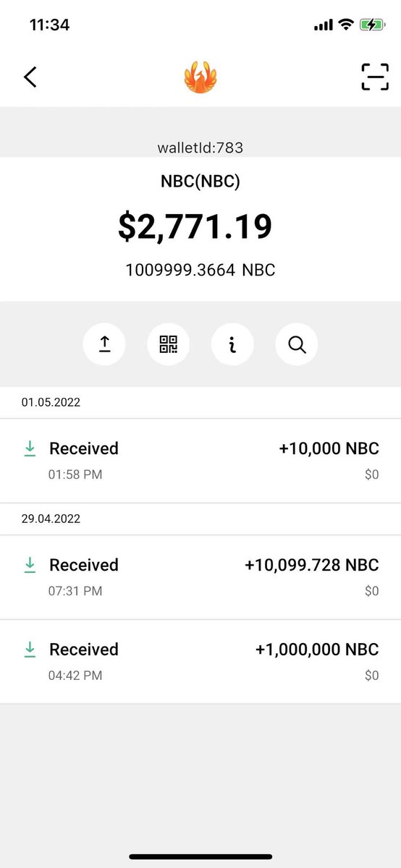Tap the walletId:783 label
The image size is (401, 868).
coord(200,148)
